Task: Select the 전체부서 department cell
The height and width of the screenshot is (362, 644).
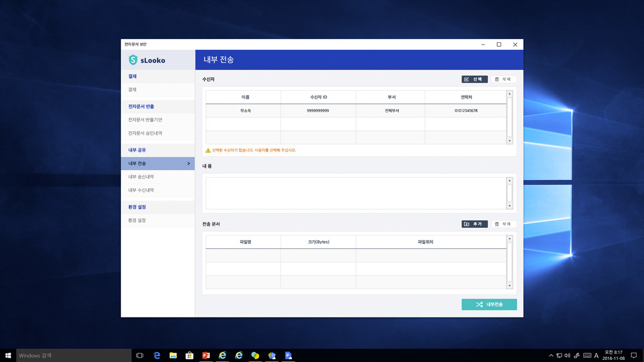Action: coord(391,110)
